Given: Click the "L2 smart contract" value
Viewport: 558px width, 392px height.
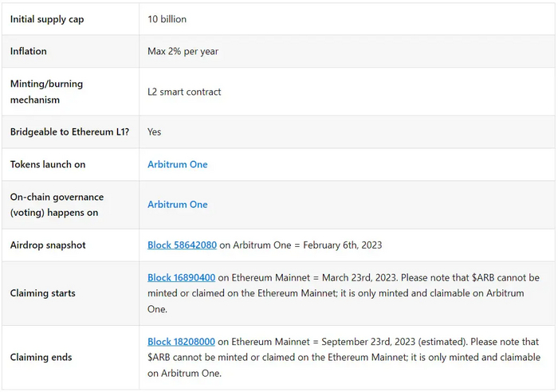Looking at the screenshot, I should pyautogui.click(x=184, y=92).
